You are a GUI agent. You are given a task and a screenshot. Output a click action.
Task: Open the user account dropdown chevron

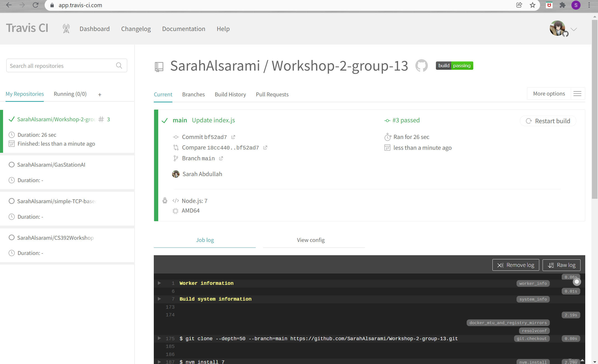574,29
